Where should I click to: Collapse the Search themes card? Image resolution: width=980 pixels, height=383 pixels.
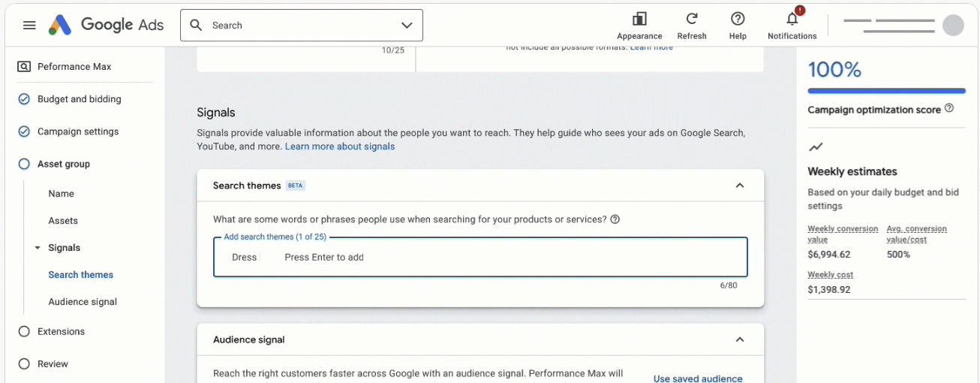740,185
